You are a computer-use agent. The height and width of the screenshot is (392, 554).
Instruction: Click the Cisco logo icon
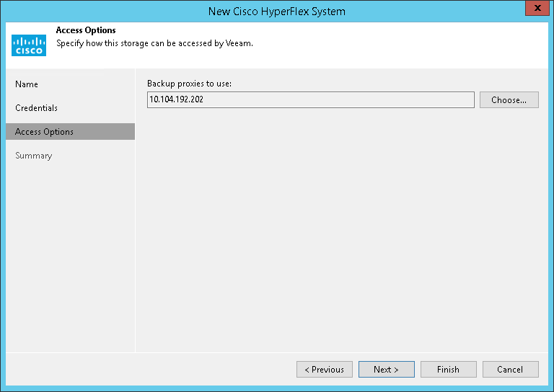[29, 45]
